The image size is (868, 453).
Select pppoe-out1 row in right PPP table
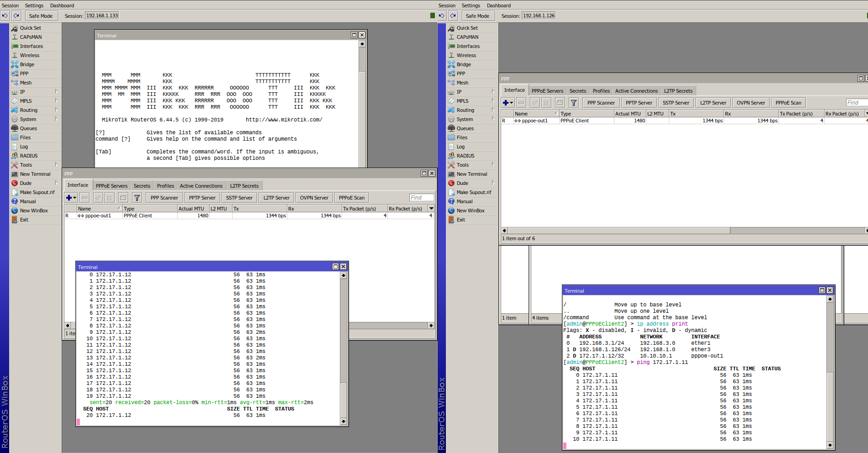[684, 121]
